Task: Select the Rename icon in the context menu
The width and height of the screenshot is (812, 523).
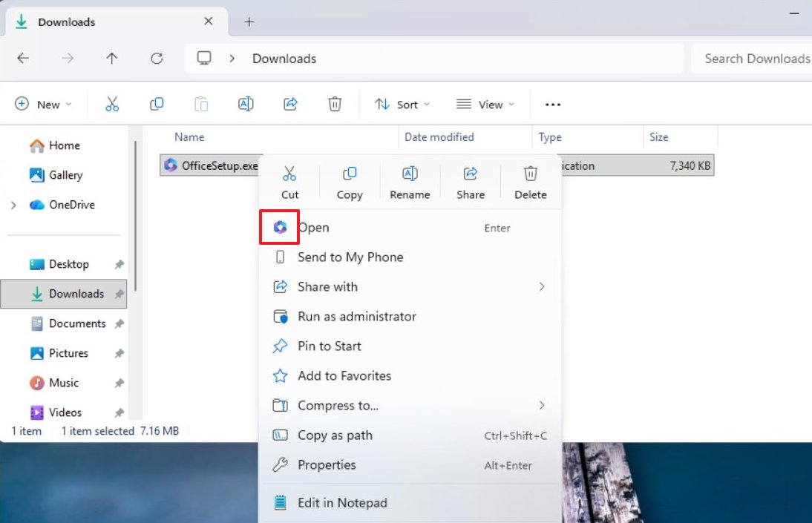Action: 410,174
